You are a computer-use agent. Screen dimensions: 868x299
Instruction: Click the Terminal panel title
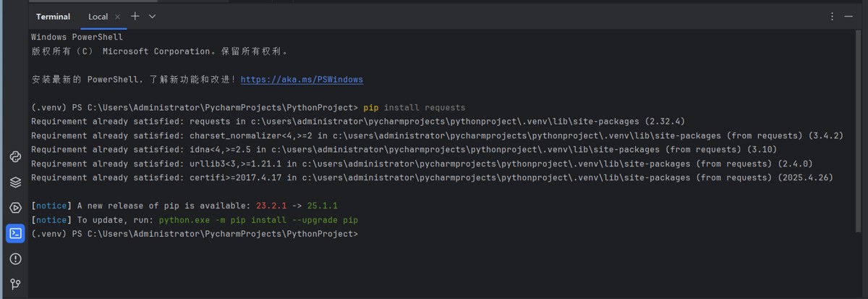pyautogui.click(x=53, y=16)
